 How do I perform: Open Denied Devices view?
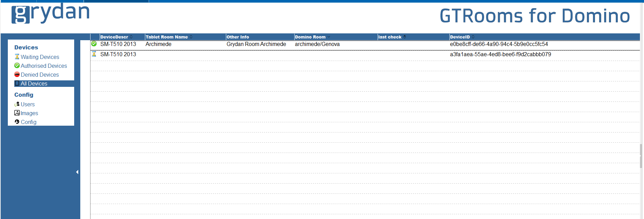[x=40, y=75]
